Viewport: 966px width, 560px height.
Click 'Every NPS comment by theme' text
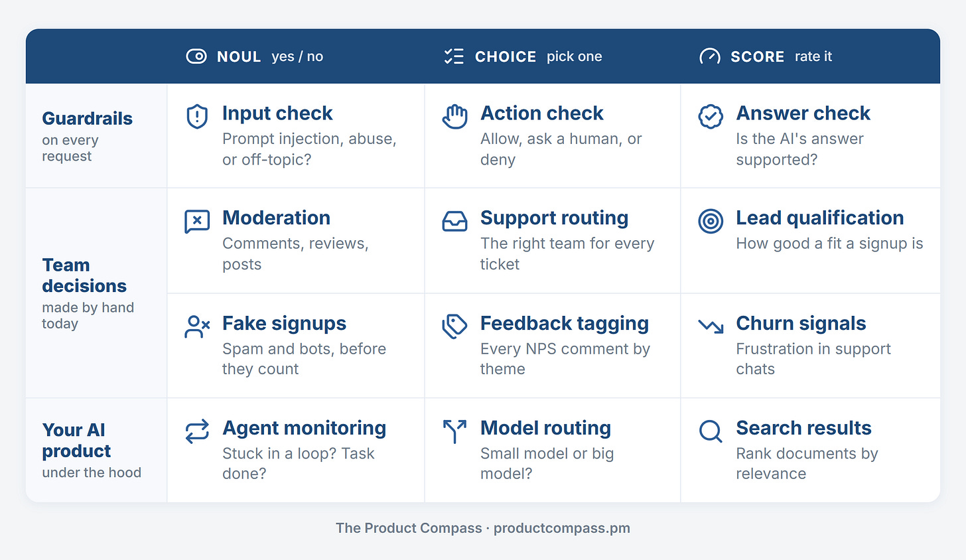coord(565,359)
